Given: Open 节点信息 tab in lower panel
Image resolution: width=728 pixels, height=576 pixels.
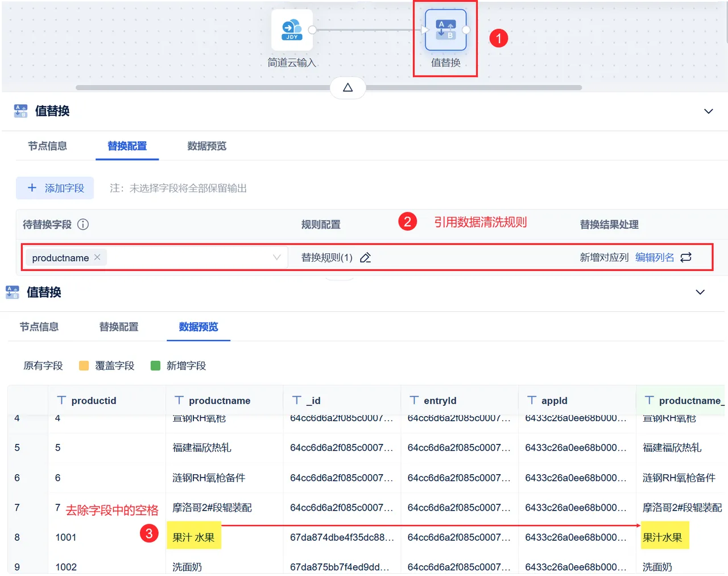Looking at the screenshot, I should [39, 327].
